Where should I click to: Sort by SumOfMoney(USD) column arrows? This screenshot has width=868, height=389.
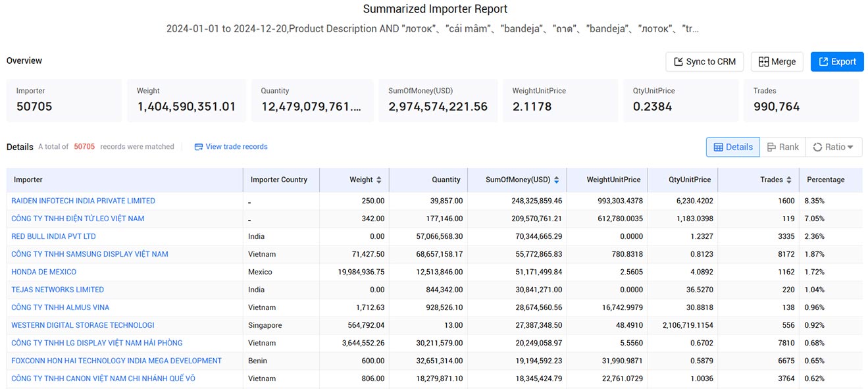556,180
